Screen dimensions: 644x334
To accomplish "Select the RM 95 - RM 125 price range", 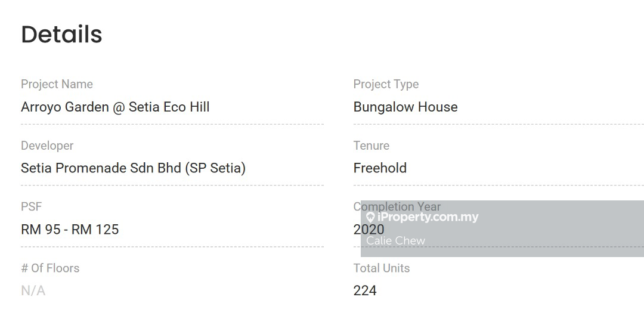I will [70, 230].
